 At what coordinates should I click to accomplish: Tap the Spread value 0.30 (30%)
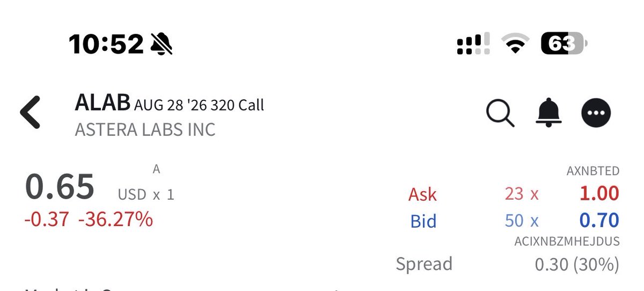[577, 264]
